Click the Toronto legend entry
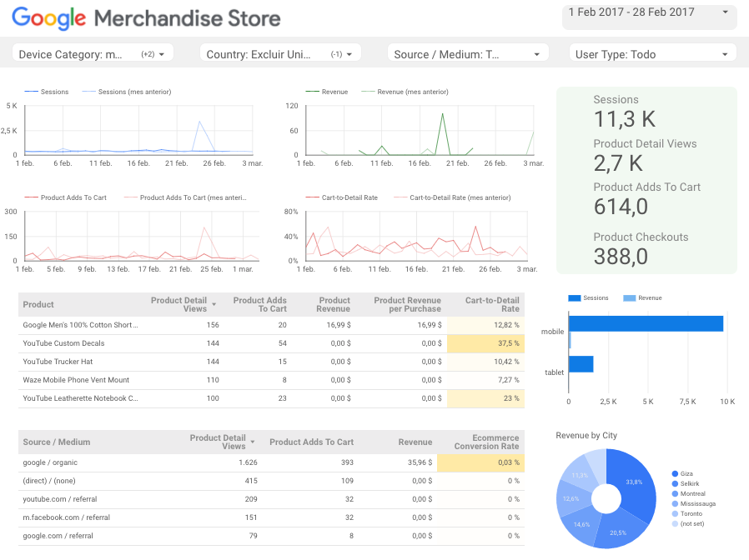 click(687, 513)
